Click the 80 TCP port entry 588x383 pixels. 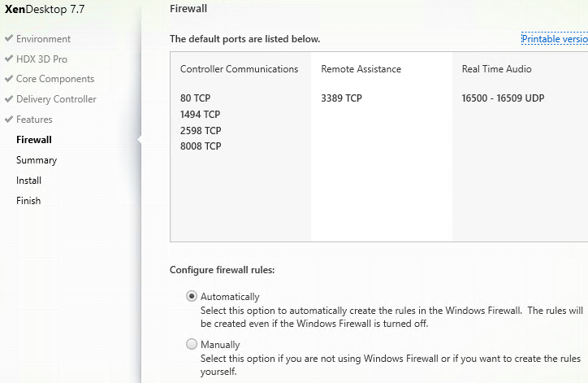[x=195, y=98]
